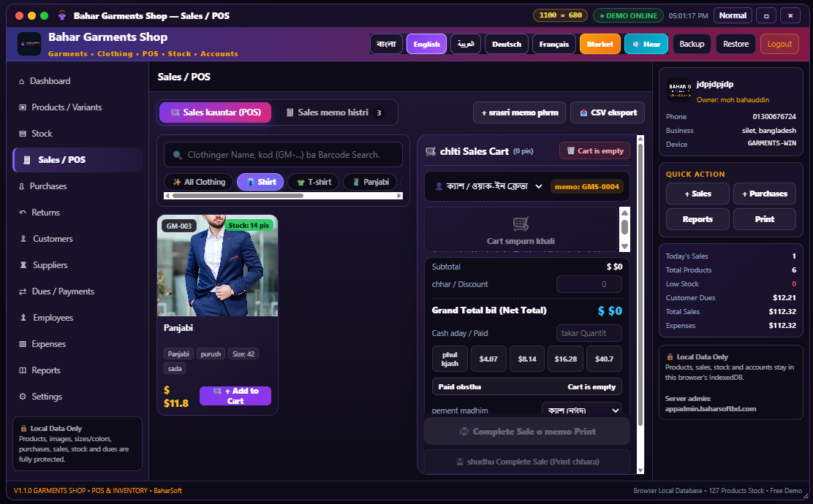Click the Backup button
Screen dimensions: 813x504
tap(692, 44)
